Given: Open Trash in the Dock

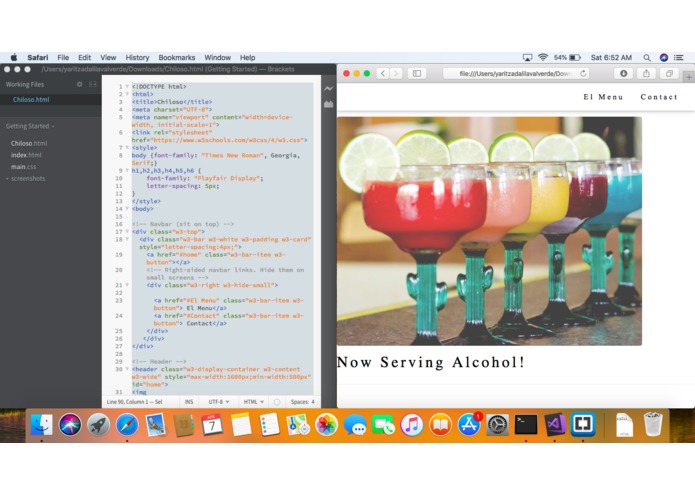Looking at the screenshot, I should pos(653,424).
